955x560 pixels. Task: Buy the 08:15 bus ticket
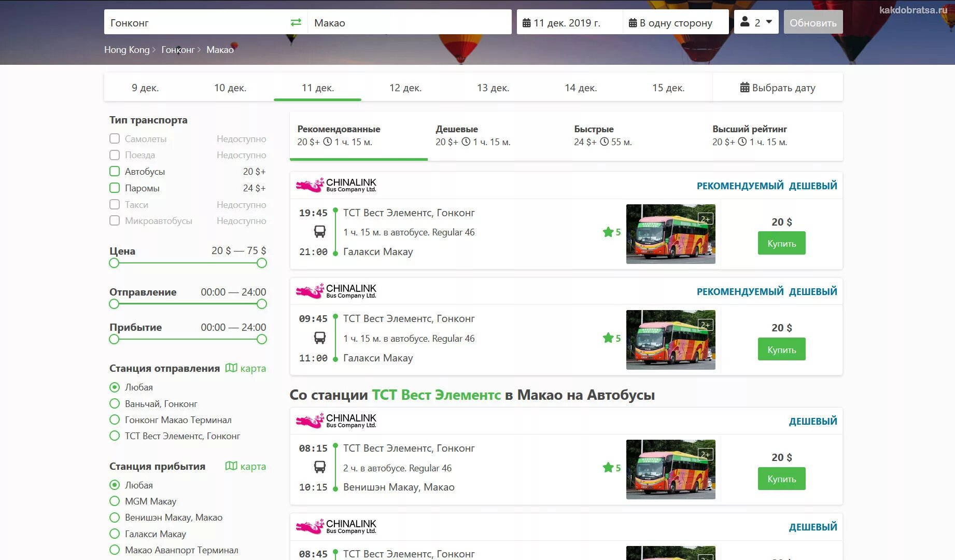pyautogui.click(x=782, y=479)
